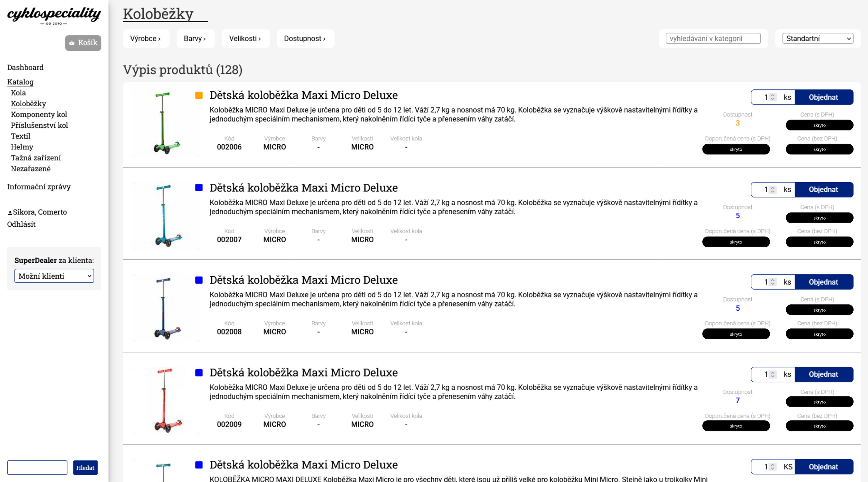Viewport: 868px width, 482px height.
Task: Click the Objednat button for product 002008
Action: (x=824, y=282)
